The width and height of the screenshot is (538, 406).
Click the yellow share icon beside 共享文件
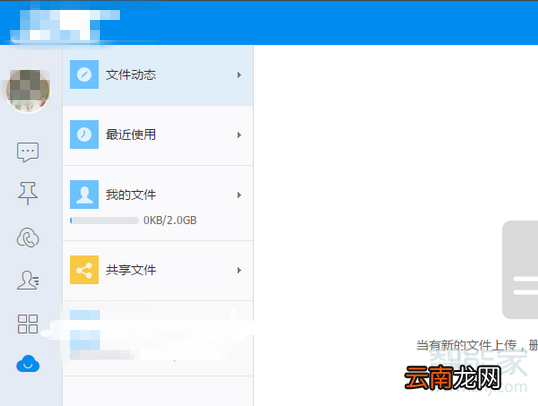point(84,270)
